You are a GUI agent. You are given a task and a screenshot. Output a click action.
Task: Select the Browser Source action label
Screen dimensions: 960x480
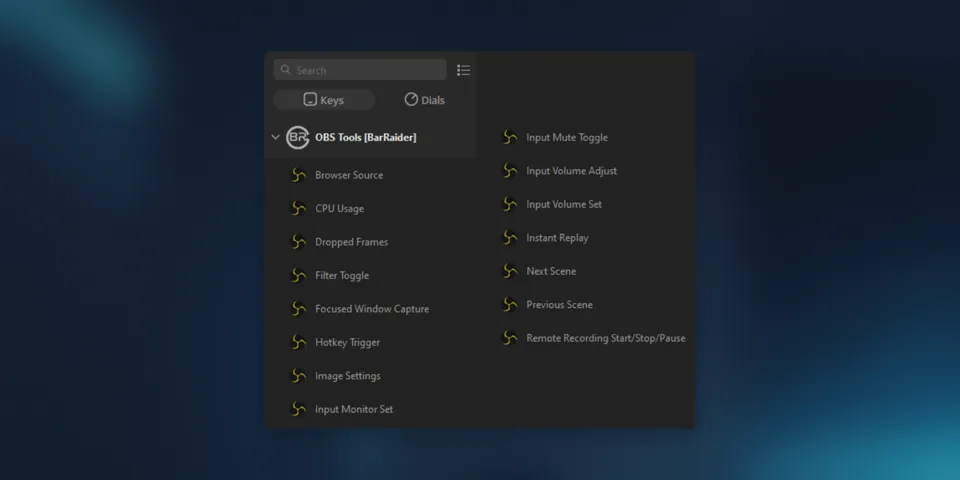pyautogui.click(x=349, y=175)
